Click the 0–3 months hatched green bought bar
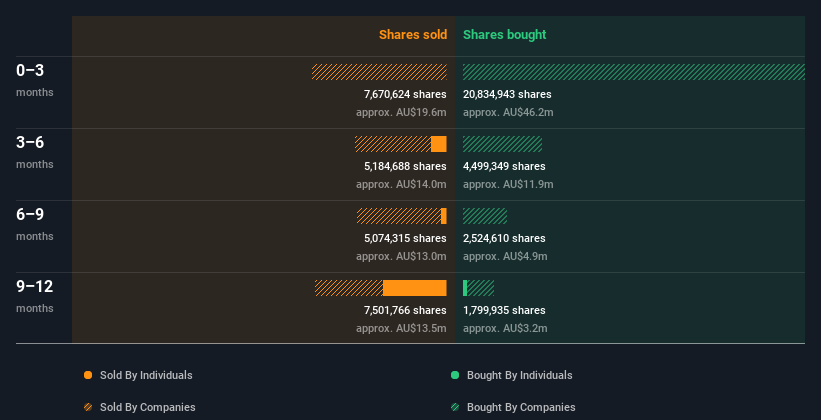 tap(634, 72)
